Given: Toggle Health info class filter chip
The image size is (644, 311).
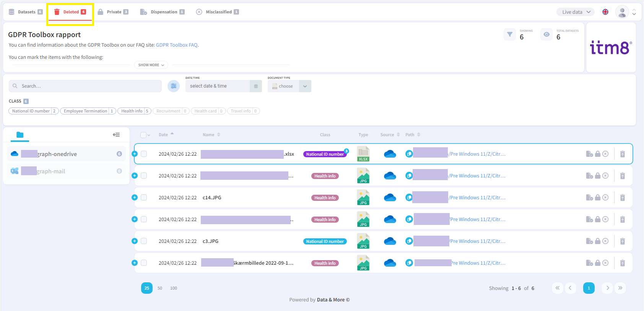Looking at the screenshot, I should (x=134, y=111).
